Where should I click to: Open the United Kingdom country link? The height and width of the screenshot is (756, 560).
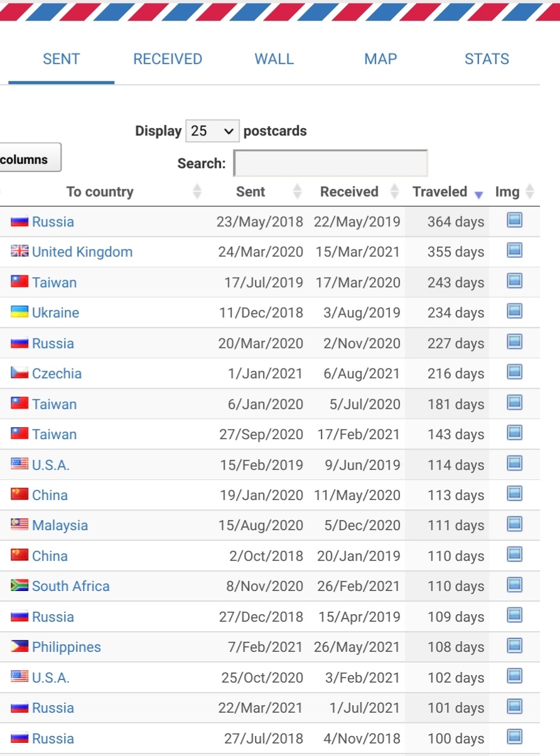[x=82, y=252]
